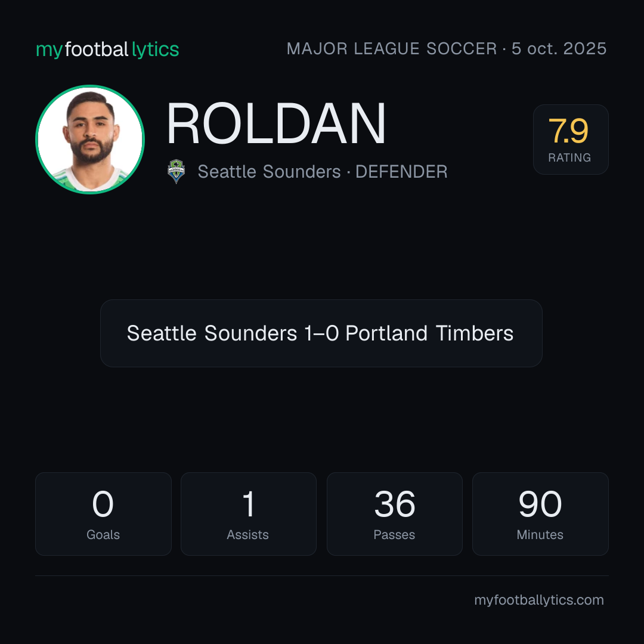Click the RATING label text
The width and height of the screenshot is (644, 644).
[x=569, y=157]
